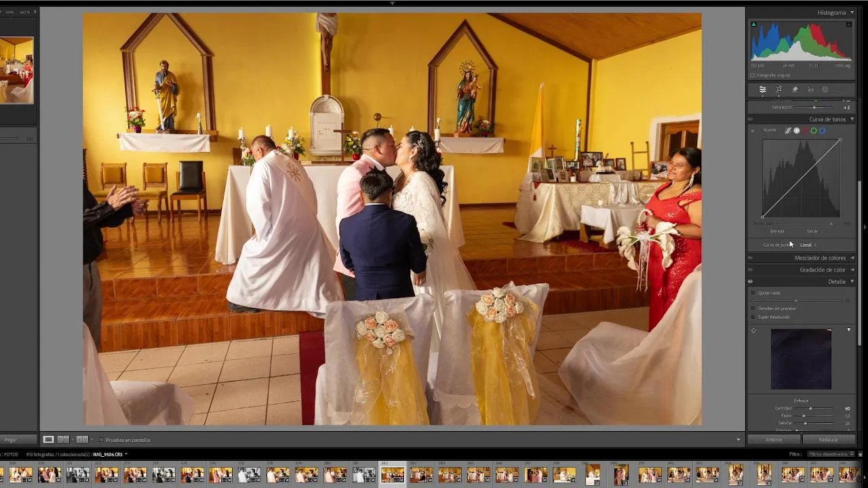Click the Enfoque section label
Screen dimensions: 868x488
point(801,401)
